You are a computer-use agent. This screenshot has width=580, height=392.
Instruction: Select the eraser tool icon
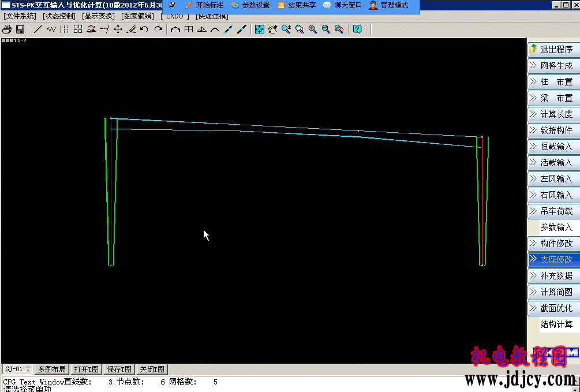pos(131,29)
